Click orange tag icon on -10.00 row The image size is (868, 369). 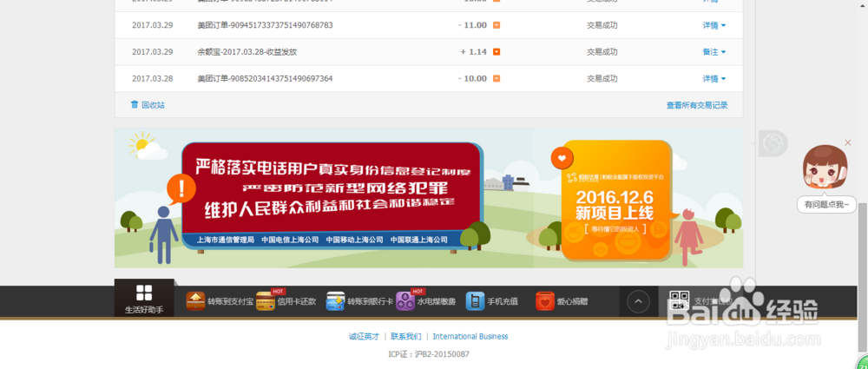pos(496,79)
